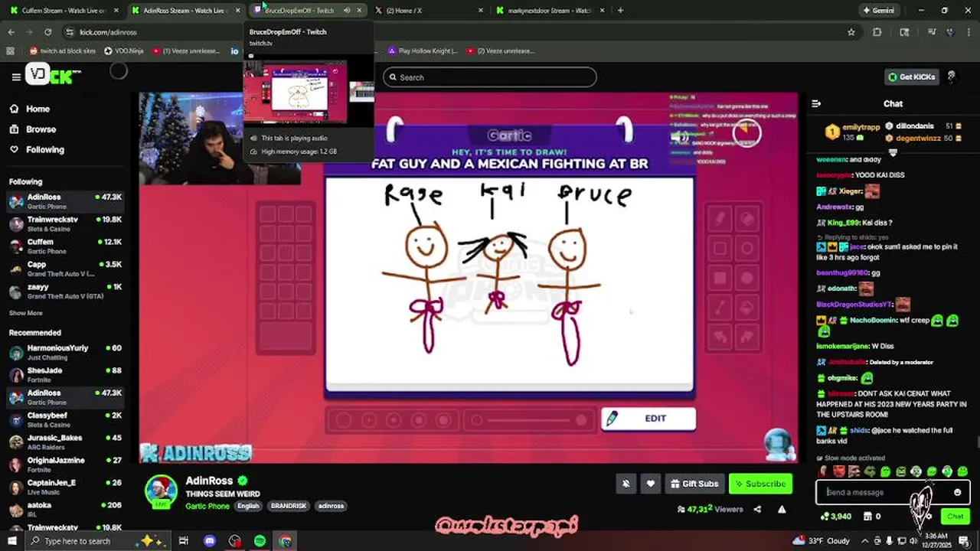This screenshot has width=980, height=551.
Task: Focus the Kick Search box
Action: pyautogui.click(x=490, y=77)
